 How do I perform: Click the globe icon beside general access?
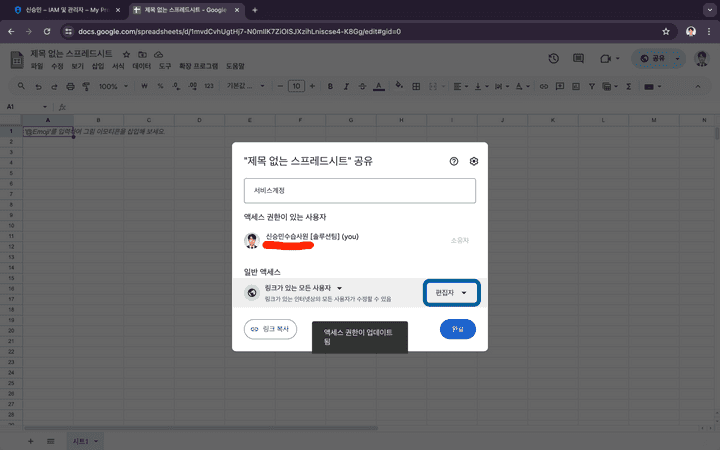(x=251, y=293)
